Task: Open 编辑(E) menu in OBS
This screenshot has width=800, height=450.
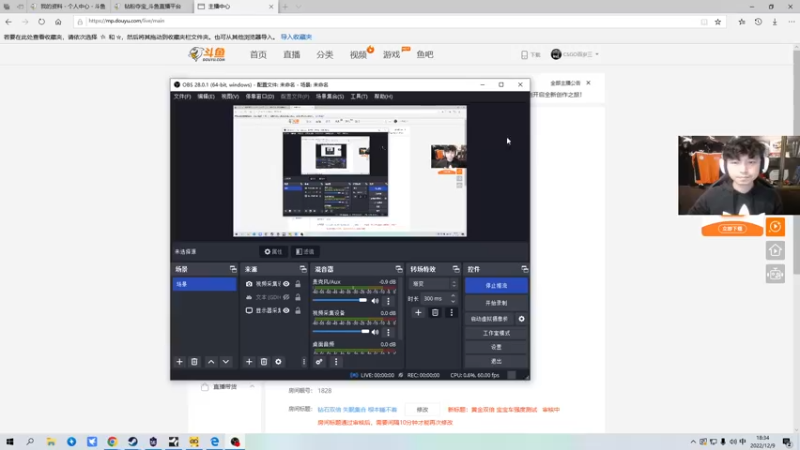Action: tap(206, 96)
